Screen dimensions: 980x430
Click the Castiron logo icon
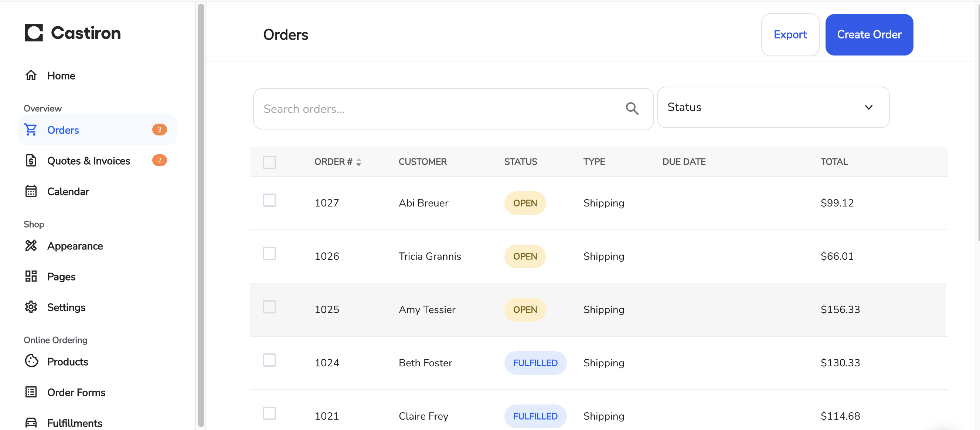click(x=34, y=33)
